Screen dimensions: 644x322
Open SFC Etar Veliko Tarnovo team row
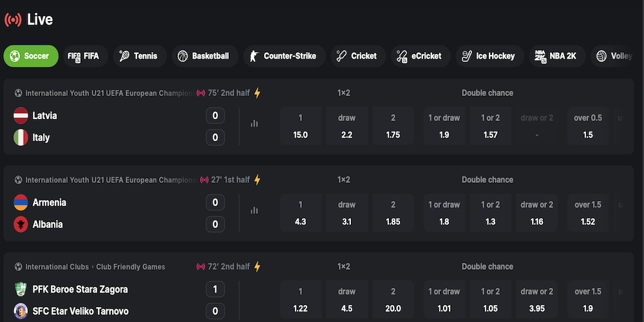[80, 312]
